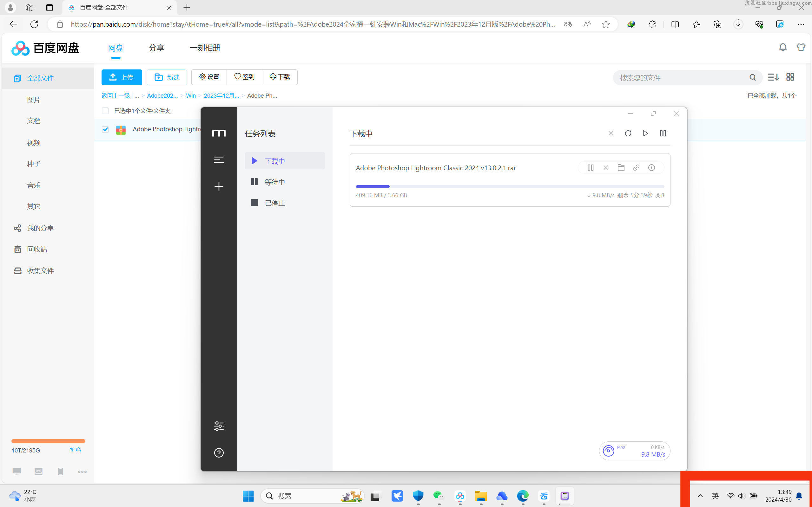This screenshot has width=812, height=507.
Task: Open the Win breadcrumb folder
Action: tap(191, 95)
